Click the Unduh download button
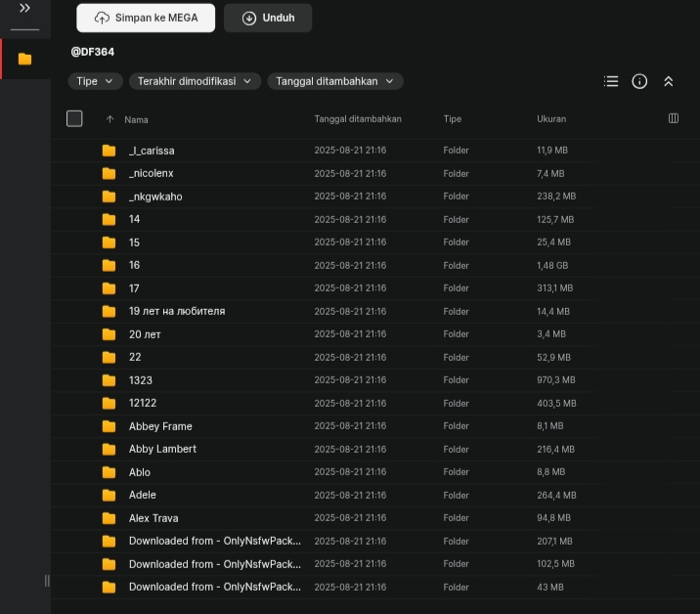This screenshot has width=700, height=614. pyautogui.click(x=268, y=18)
